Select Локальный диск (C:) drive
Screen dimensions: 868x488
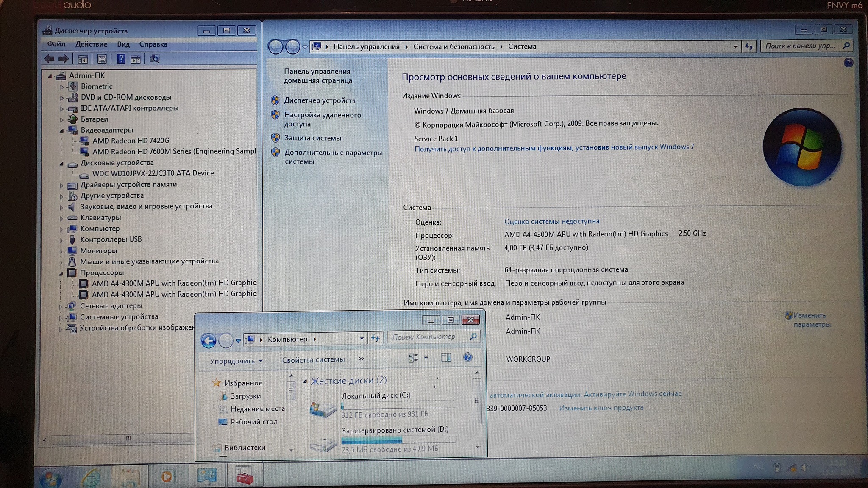pyautogui.click(x=376, y=395)
